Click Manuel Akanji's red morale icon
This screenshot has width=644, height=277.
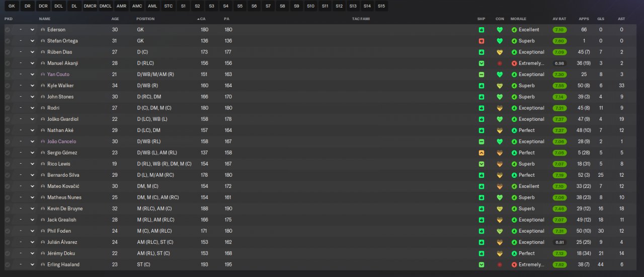(x=514, y=63)
